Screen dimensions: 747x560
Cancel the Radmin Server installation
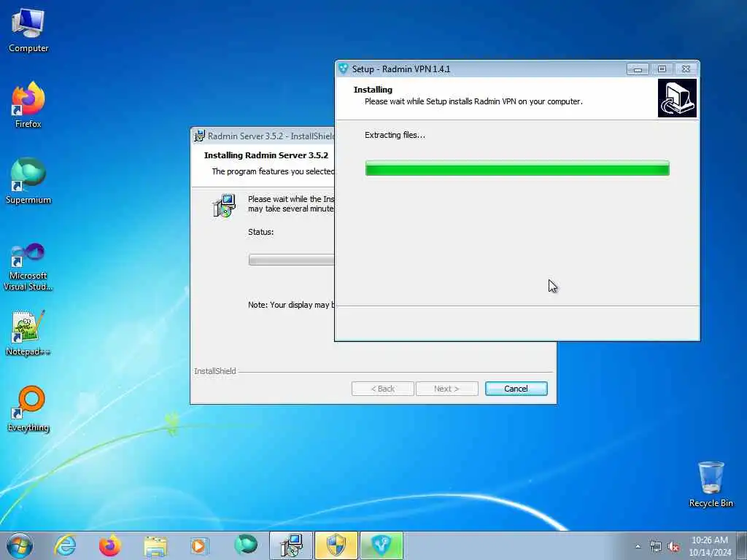tap(516, 389)
